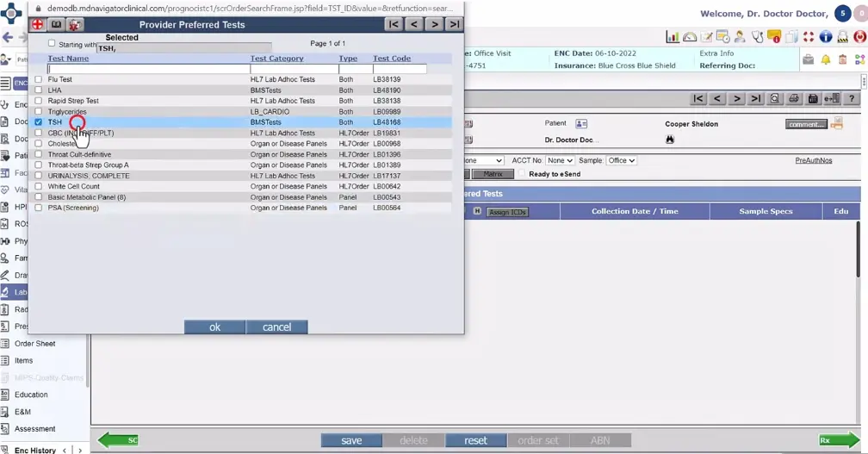This screenshot has width=868, height=454.
Task: Open the Education sidebar item
Action: pos(31,395)
